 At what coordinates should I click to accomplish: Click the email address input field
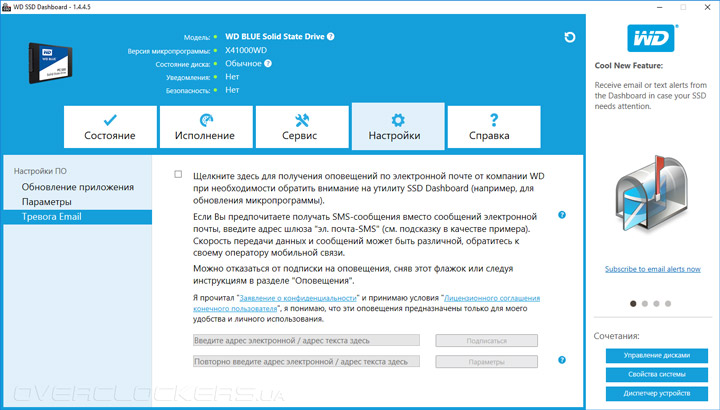pyautogui.click(x=306, y=340)
